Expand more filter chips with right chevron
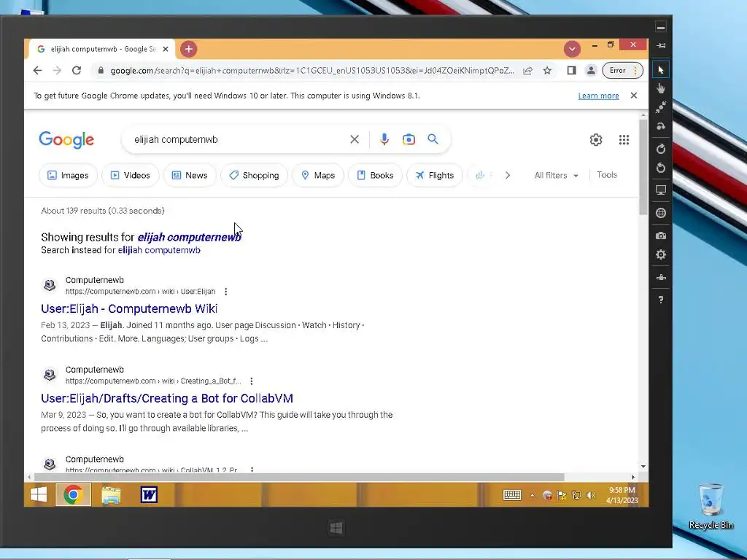747x560 pixels. [508, 175]
